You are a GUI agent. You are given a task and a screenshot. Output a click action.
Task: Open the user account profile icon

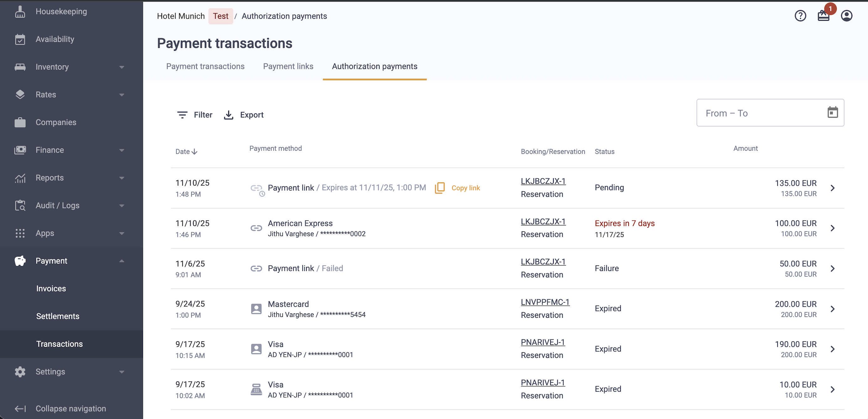tap(846, 16)
